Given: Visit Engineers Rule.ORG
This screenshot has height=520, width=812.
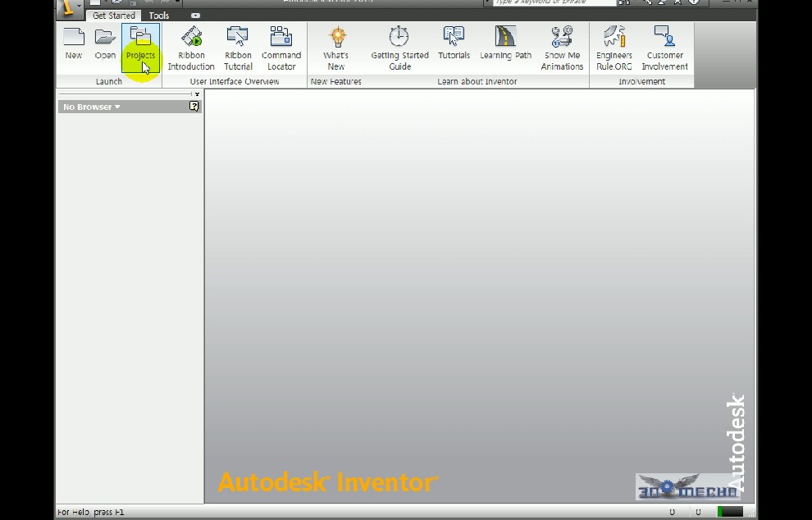Looking at the screenshot, I should point(614,48).
